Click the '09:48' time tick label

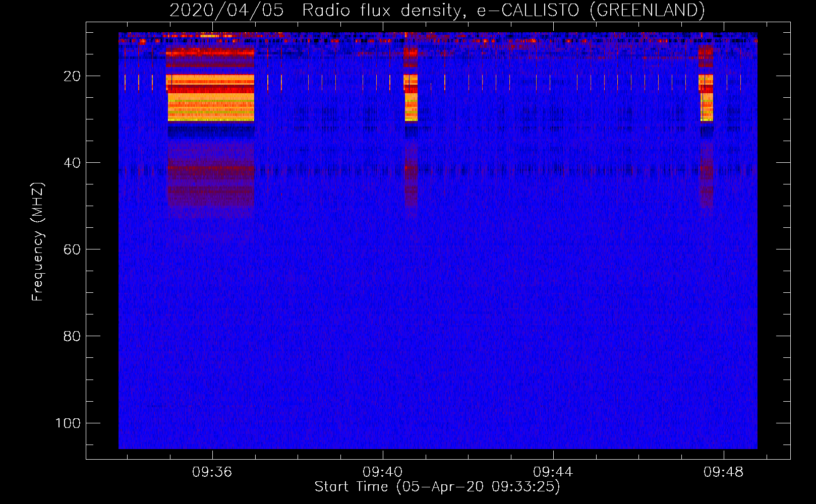point(724,472)
